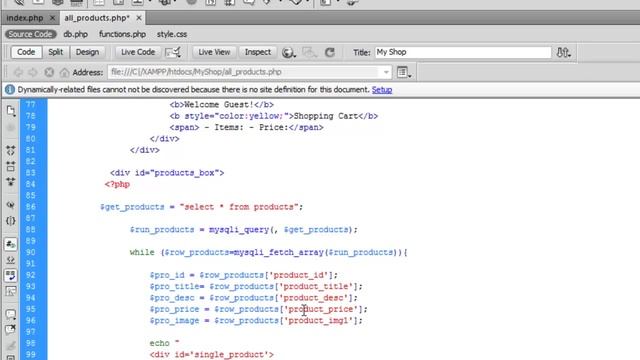Image resolution: width=640 pixels, height=360 pixels.
Task: Click the blue info icon in message bar
Action: tap(10, 89)
